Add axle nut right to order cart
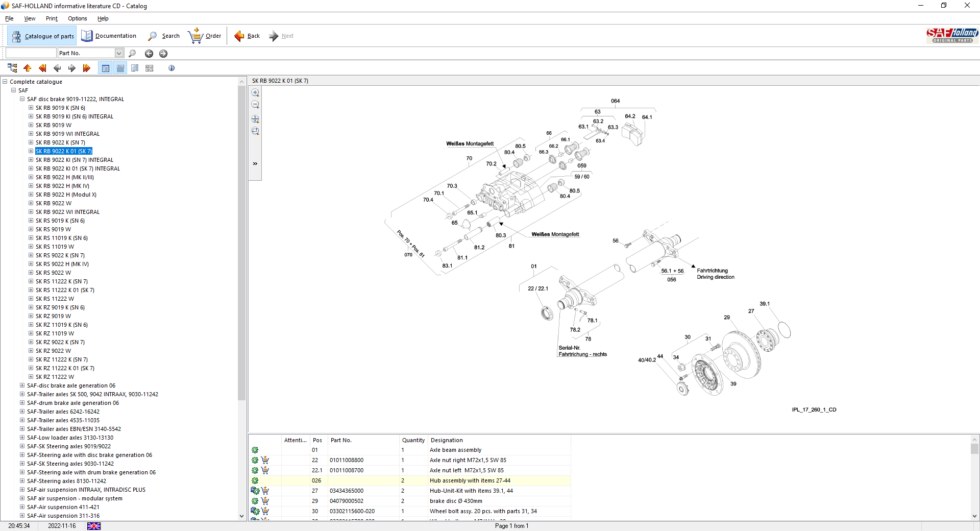 pyautogui.click(x=265, y=460)
